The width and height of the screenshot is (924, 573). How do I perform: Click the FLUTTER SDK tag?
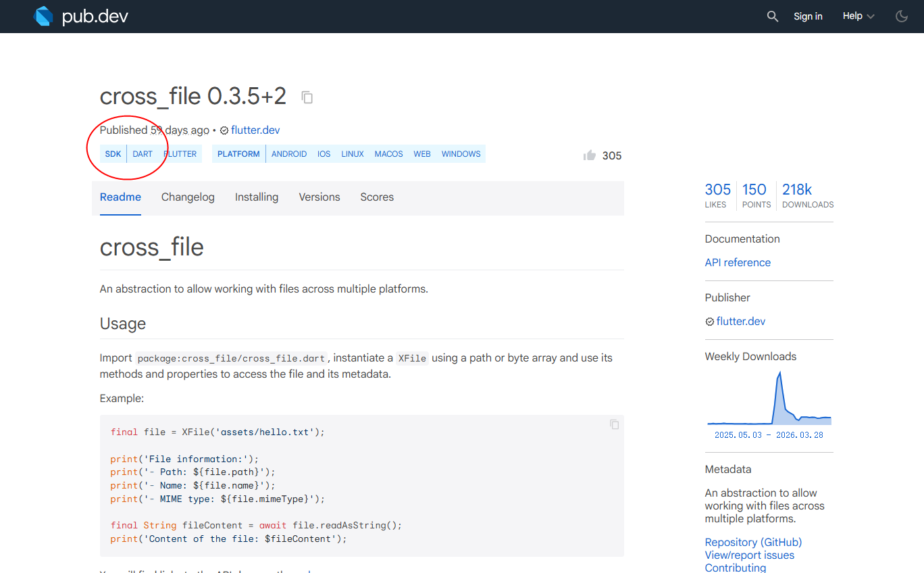(180, 154)
